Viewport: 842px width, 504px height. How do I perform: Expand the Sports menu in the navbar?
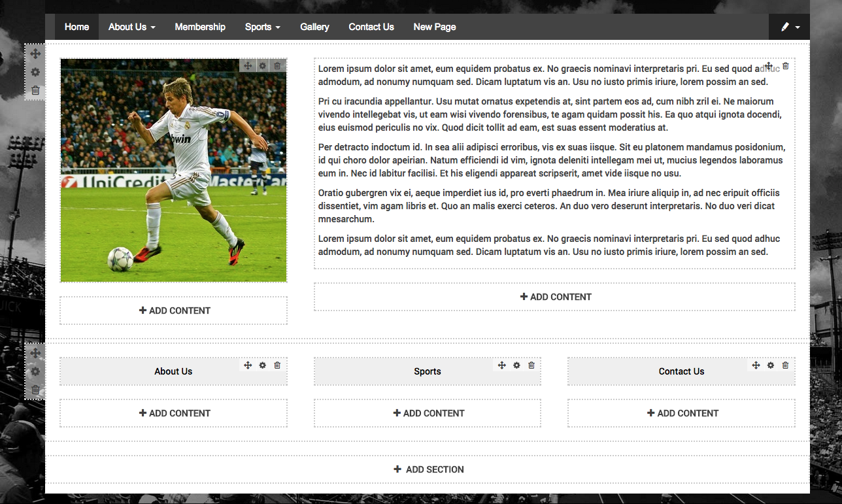262,27
